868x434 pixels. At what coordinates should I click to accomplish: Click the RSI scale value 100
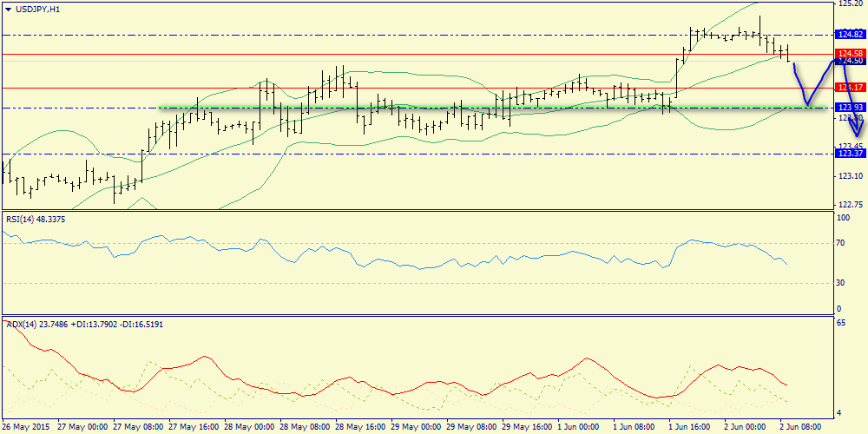click(845, 218)
